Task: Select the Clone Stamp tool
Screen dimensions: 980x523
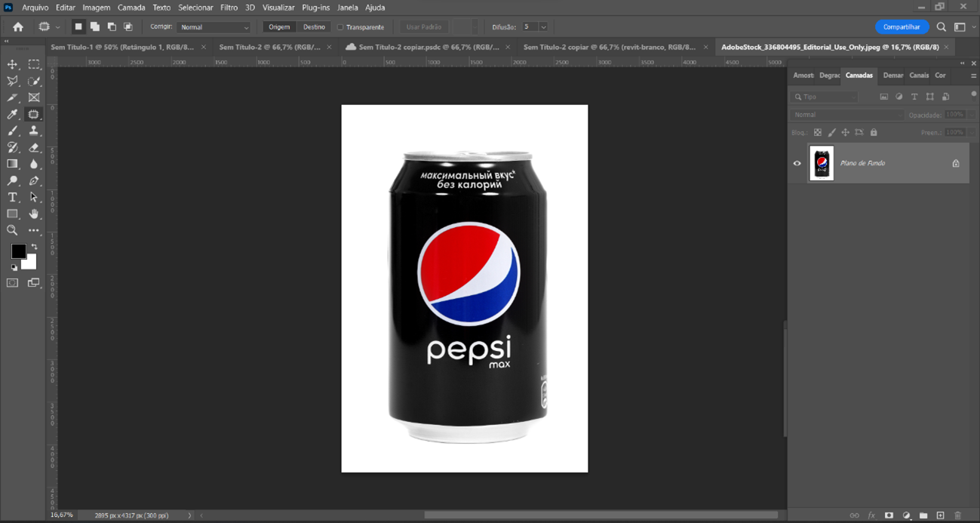Action: point(34,131)
